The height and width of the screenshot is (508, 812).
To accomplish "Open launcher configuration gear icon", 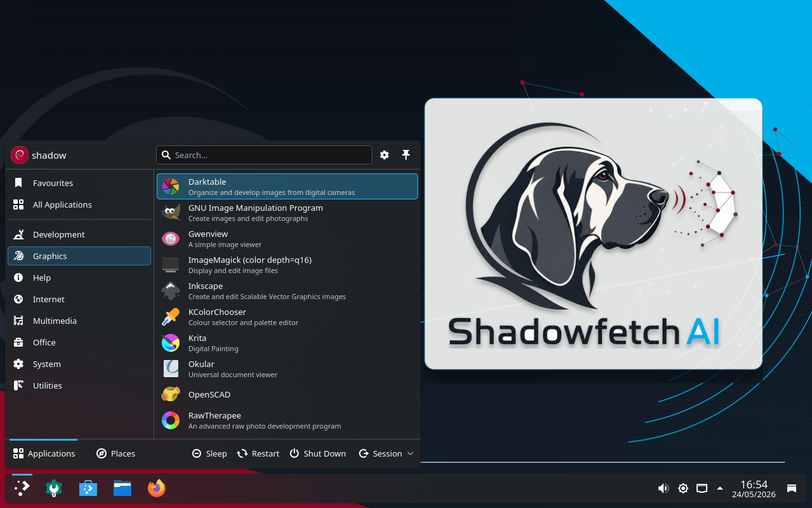I will (384, 155).
